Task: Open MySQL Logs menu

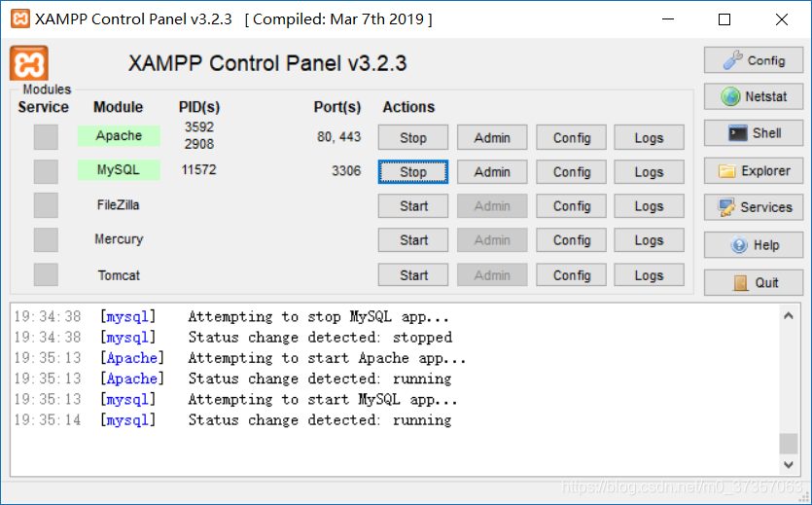Action: click(649, 171)
